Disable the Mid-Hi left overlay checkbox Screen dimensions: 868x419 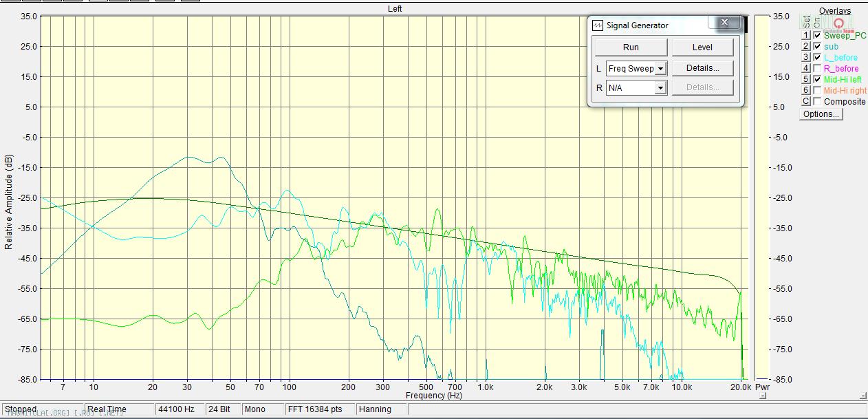pyautogui.click(x=817, y=80)
